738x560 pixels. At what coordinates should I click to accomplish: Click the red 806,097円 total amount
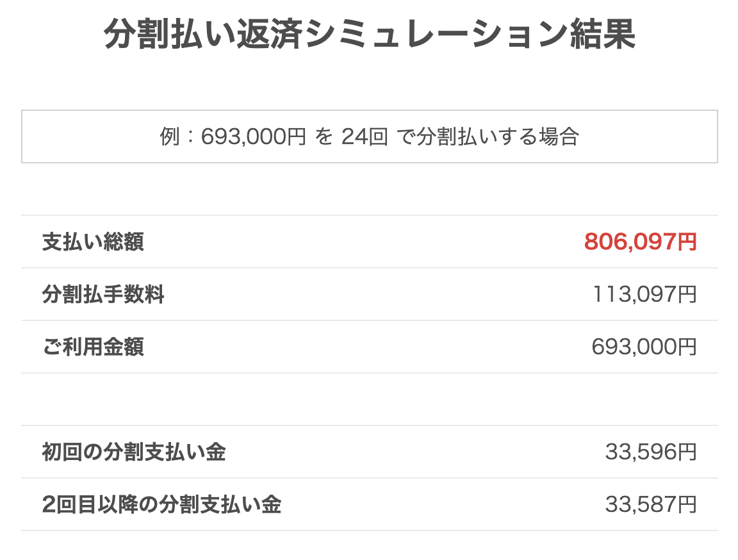[x=640, y=242]
